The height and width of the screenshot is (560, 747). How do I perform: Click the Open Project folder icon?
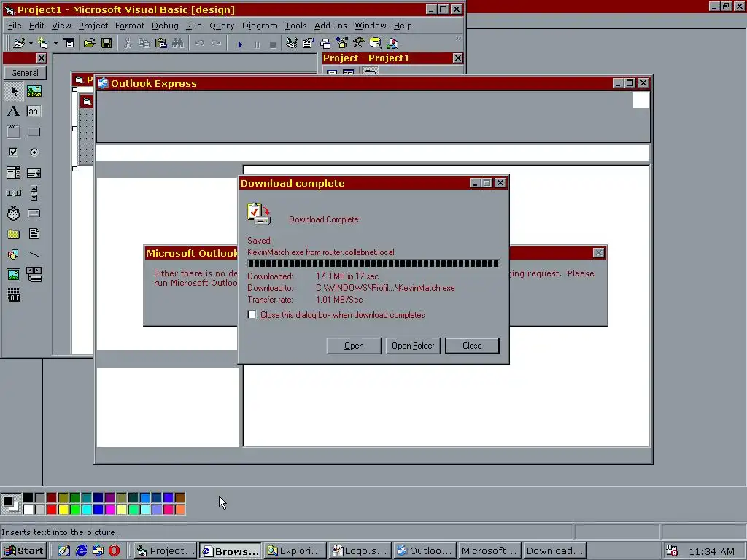tap(89, 43)
